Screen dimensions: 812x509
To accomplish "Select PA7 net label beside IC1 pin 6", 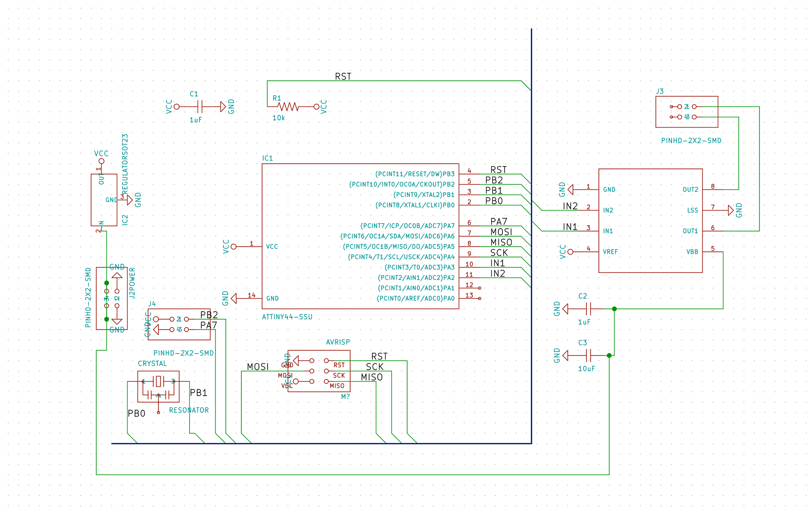I will (x=499, y=222).
